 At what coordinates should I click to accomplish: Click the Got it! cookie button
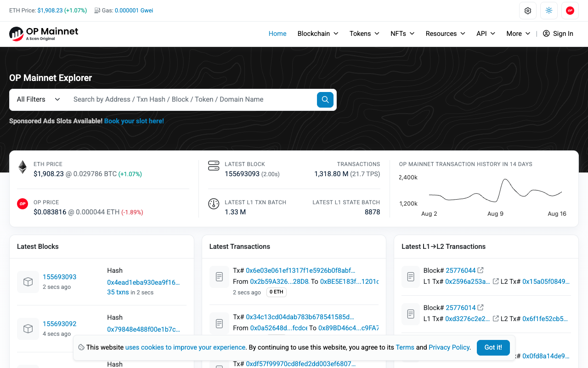pos(493,348)
